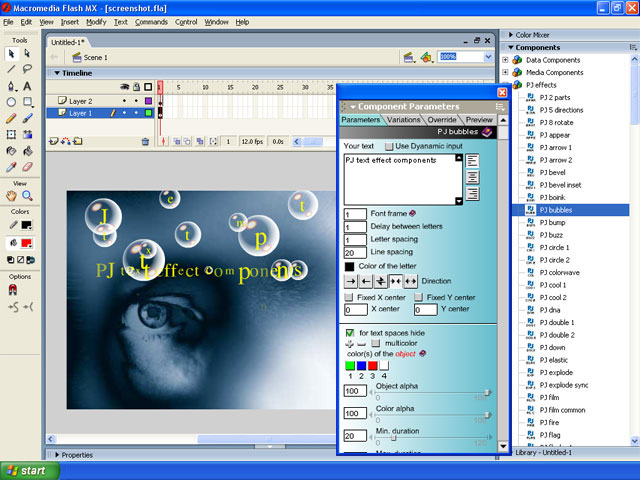Collapse the Component Parameters panel
640x480 pixels.
(x=353, y=107)
